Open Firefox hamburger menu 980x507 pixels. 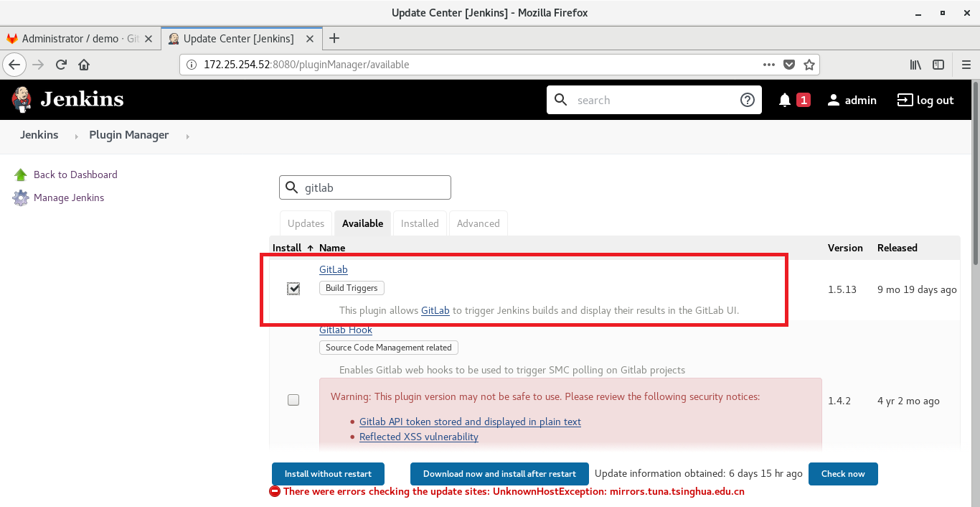tap(966, 65)
